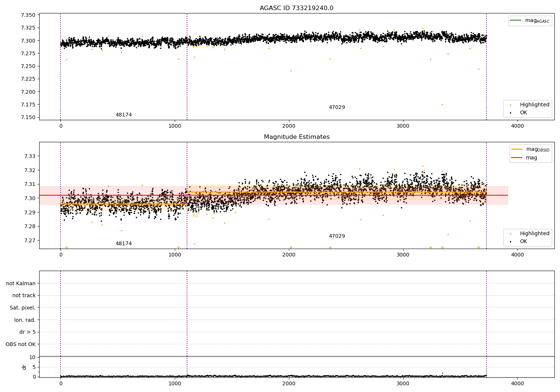Select the mag AGASC legend entry
560x392 pixels.
(x=530, y=21)
